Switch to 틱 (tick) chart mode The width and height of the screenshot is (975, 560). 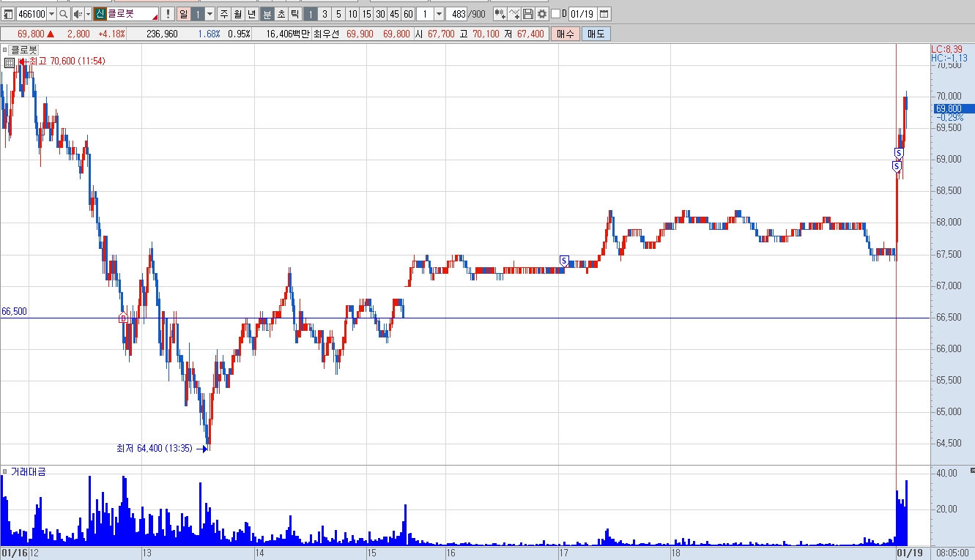(x=295, y=14)
